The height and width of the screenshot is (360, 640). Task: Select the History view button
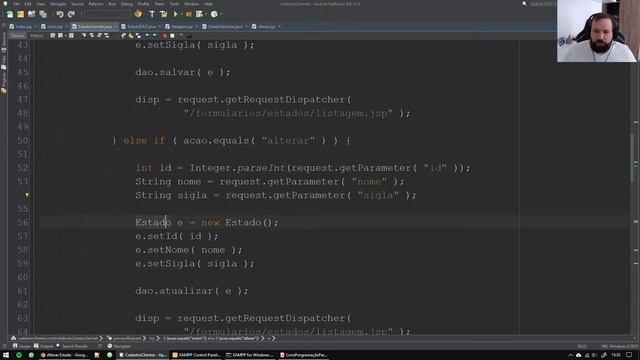pos(37,36)
